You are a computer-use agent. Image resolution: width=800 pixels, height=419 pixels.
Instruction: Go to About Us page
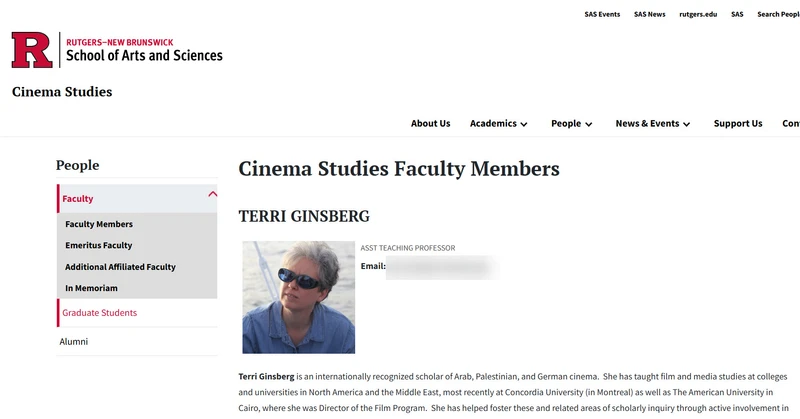point(431,124)
